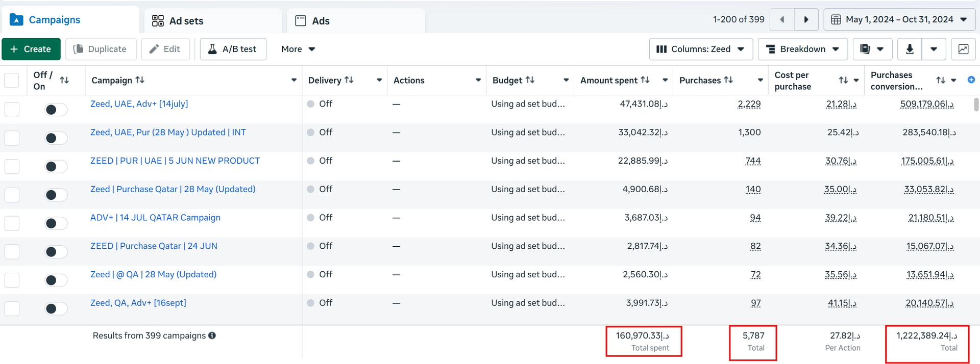Open ZEED | Purchase Qatar | 24 JUN link
Screen dimensions: 980x364
154,246
